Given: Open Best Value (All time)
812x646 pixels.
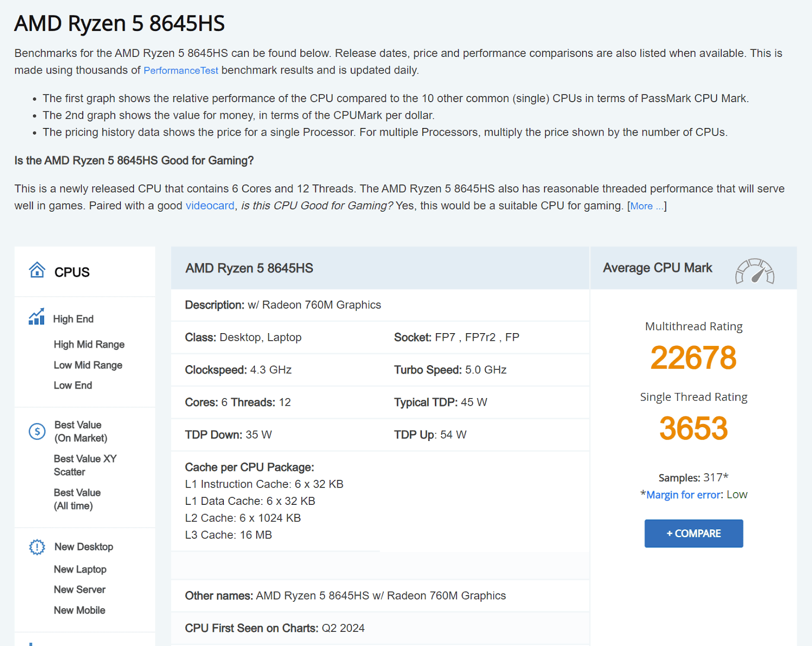Looking at the screenshot, I should (77, 499).
